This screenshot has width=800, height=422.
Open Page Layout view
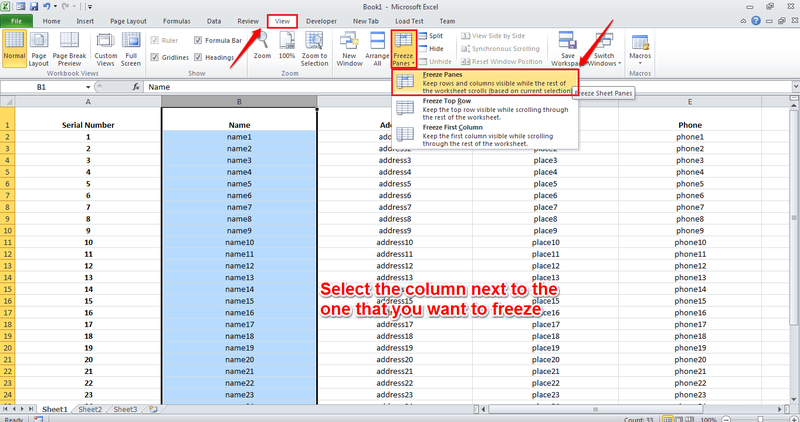39,48
